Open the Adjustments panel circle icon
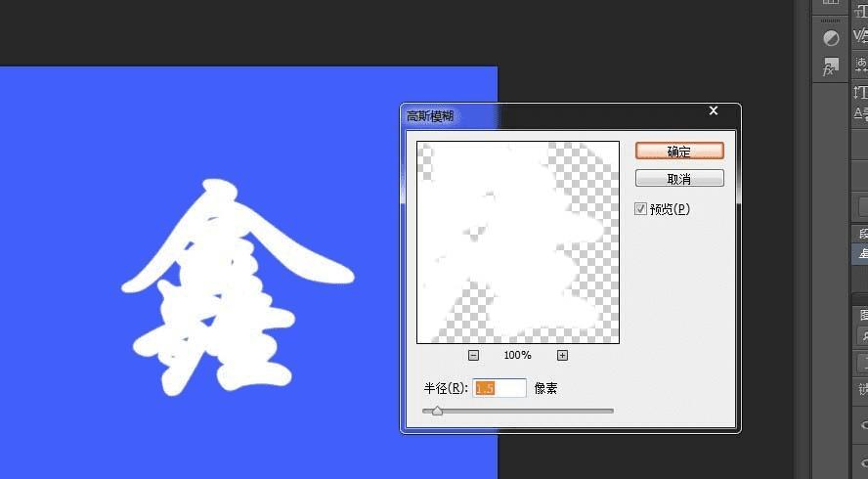The height and width of the screenshot is (479, 868). [x=831, y=38]
